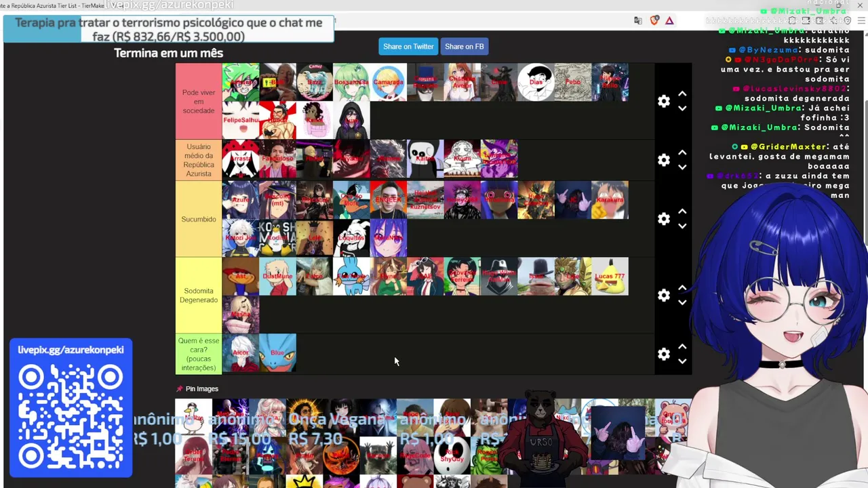
Task: Move the Sucumbido tier up
Action: coord(682,211)
